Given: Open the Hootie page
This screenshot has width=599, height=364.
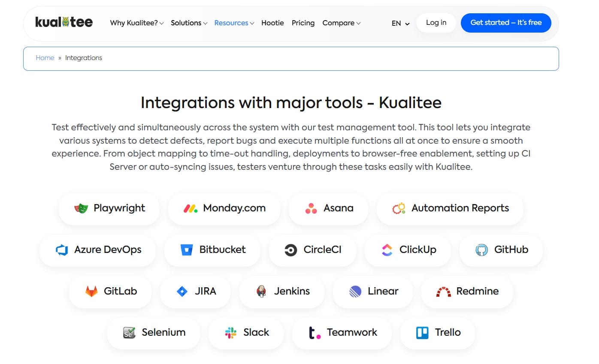Looking at the screenshot, I should [x=272, y=23].
